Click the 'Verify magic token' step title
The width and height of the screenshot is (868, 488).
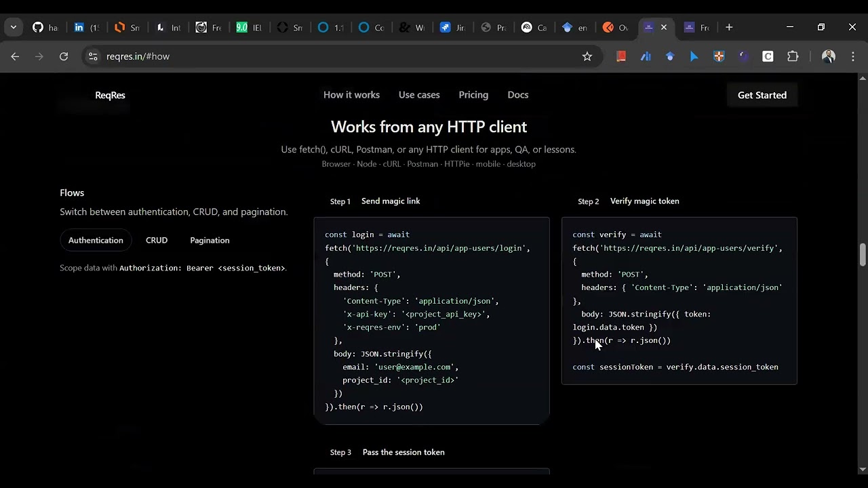644,201
